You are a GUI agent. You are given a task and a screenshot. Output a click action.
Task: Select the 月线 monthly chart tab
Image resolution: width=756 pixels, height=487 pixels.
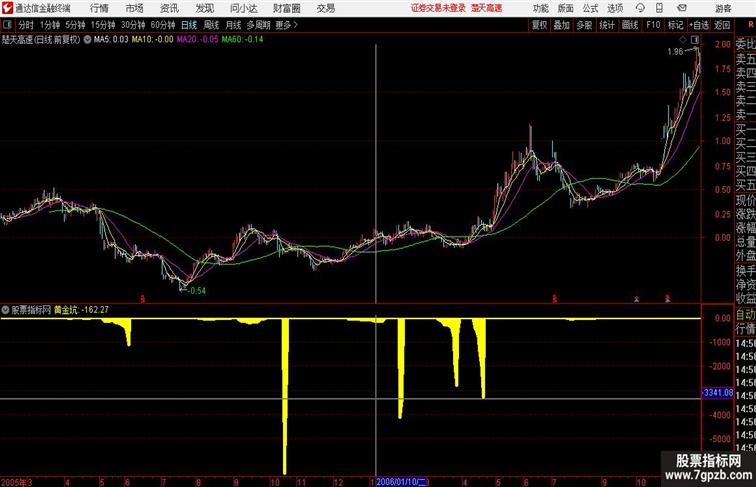pos(233,25)
